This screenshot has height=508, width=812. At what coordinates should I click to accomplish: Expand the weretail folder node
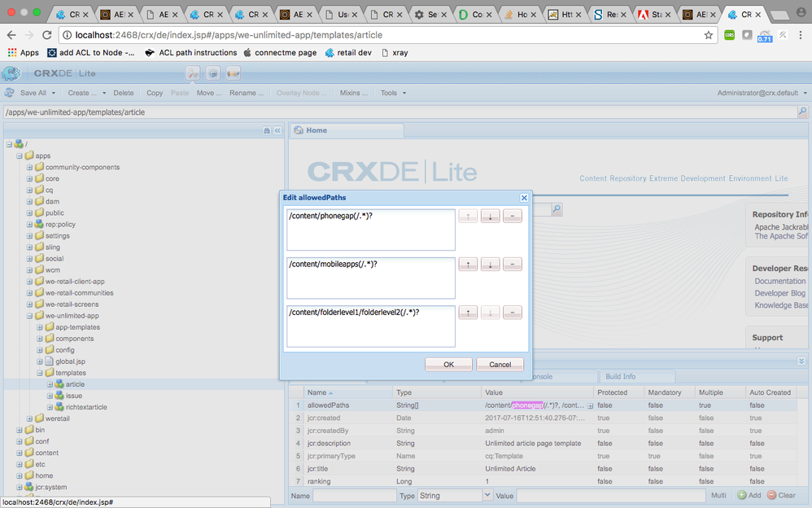click(x=30, y=418)
